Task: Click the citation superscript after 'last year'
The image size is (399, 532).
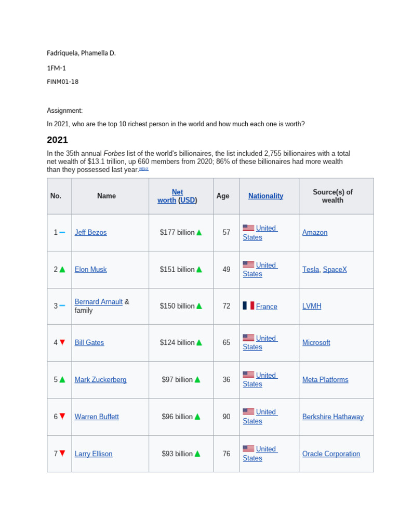Action: pyautogui.click(x=144, y=169)
